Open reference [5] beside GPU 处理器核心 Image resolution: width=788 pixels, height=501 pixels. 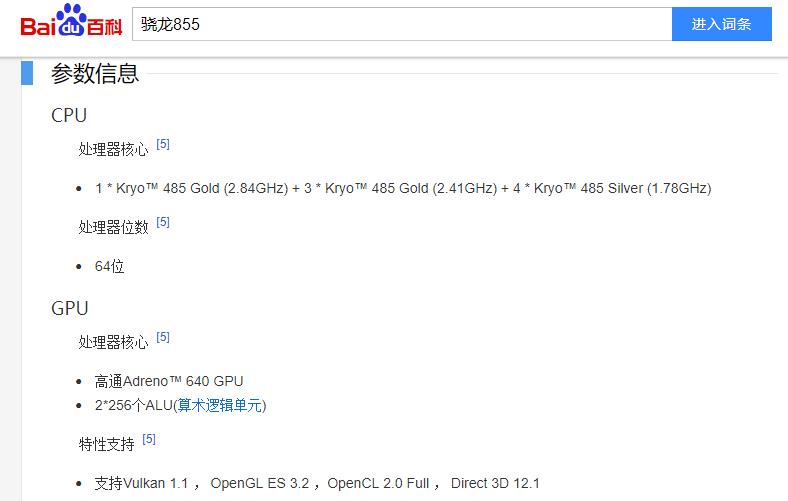click(163, 337)
